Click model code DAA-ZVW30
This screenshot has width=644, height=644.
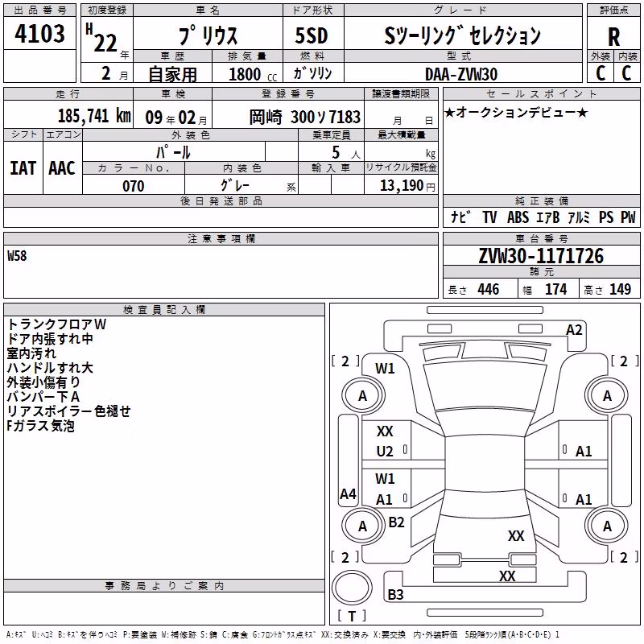pyautogui.click(x=460, y=74)
